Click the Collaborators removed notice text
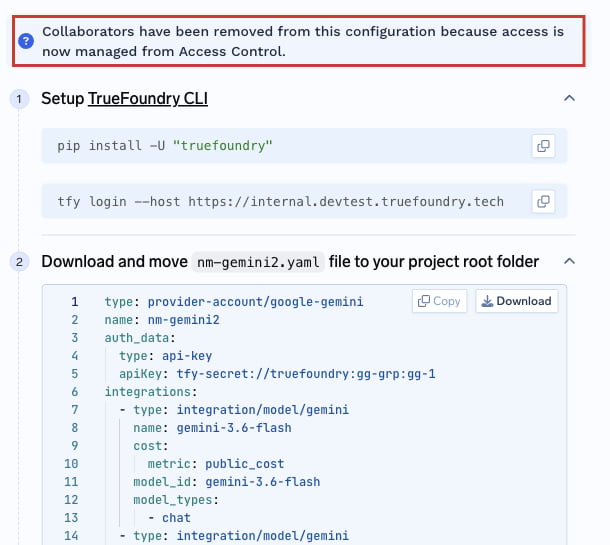This screenshot has height=545, width=610. coord(303,41)
